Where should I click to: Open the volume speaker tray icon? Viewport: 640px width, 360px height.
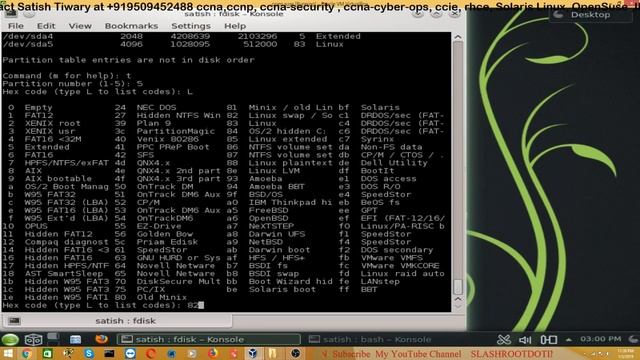pyautogui.click(x=525, y=339)
